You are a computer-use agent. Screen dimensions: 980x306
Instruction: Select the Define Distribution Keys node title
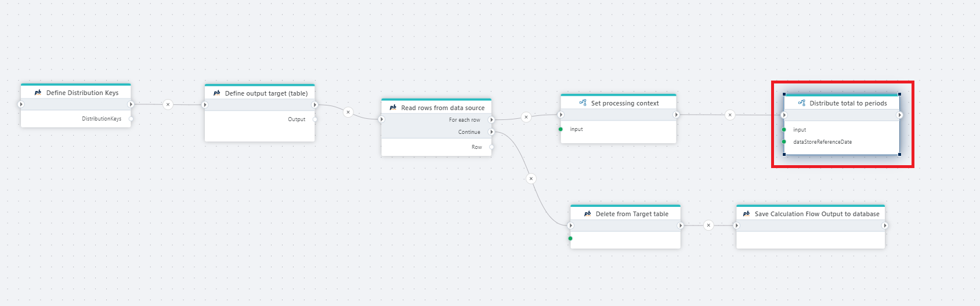(x=82, y=93)
